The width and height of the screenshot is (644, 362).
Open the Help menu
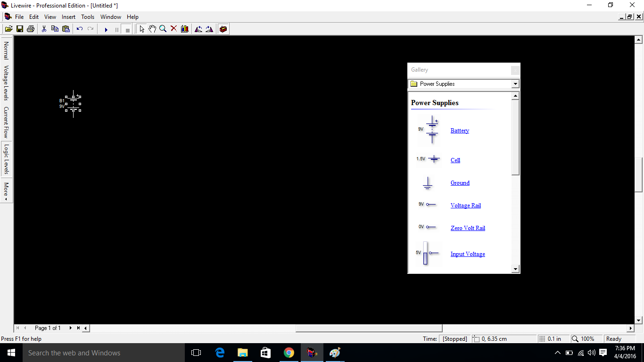click(x=132, y=17)
